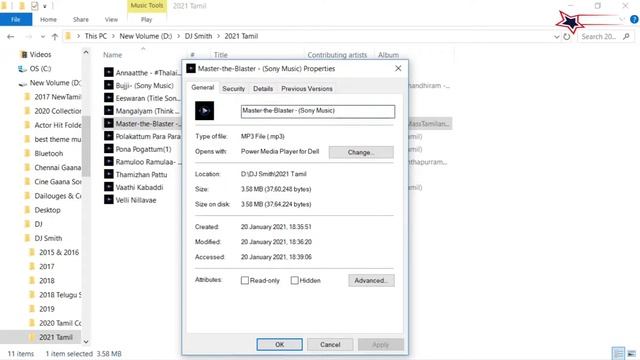Click the Change... button for Opens with
This screenshot has width=640, height=360.
(361, 152)
